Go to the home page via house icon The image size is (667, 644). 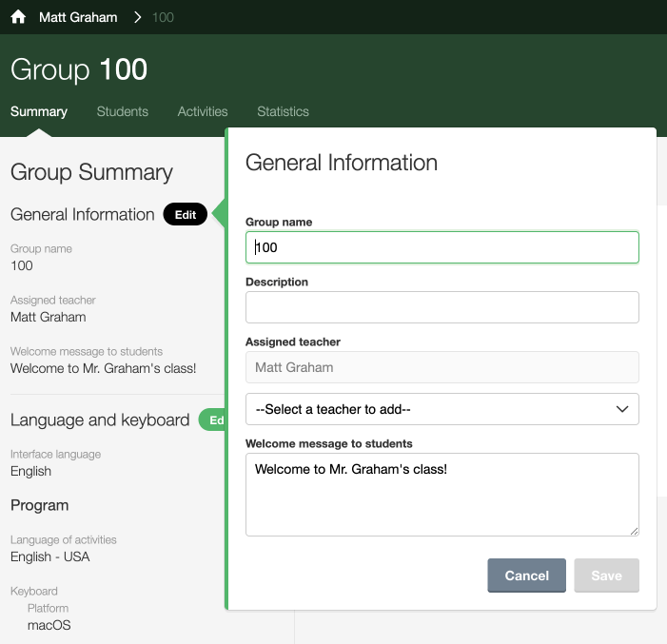[18, 17]
